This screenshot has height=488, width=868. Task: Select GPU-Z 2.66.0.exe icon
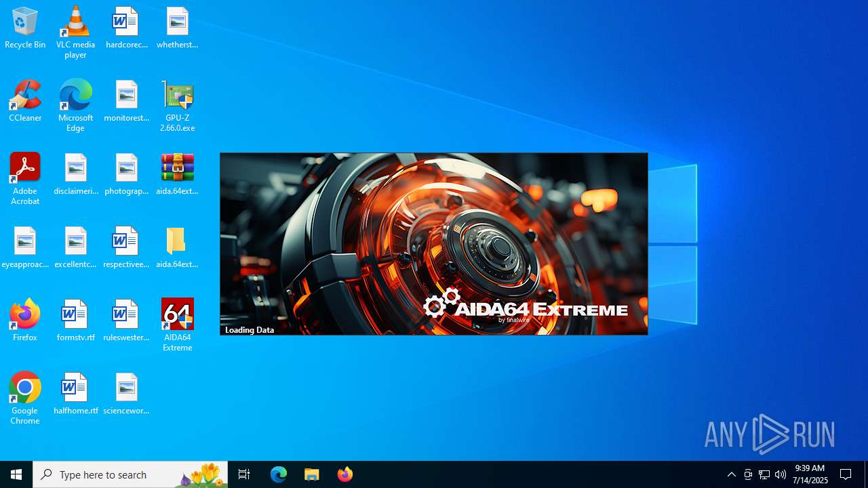(x=177, y=106)
